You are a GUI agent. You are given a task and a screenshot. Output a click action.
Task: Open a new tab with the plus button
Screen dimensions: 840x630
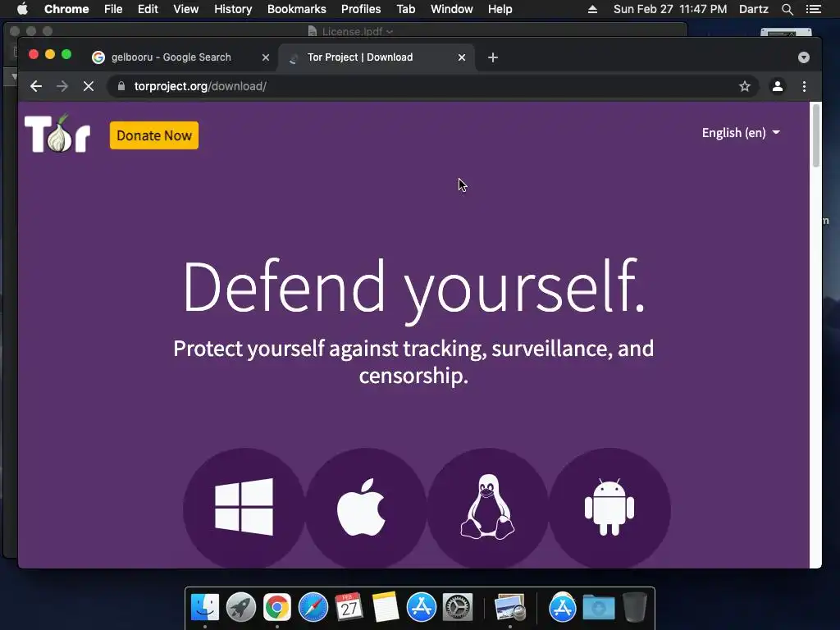493,57
